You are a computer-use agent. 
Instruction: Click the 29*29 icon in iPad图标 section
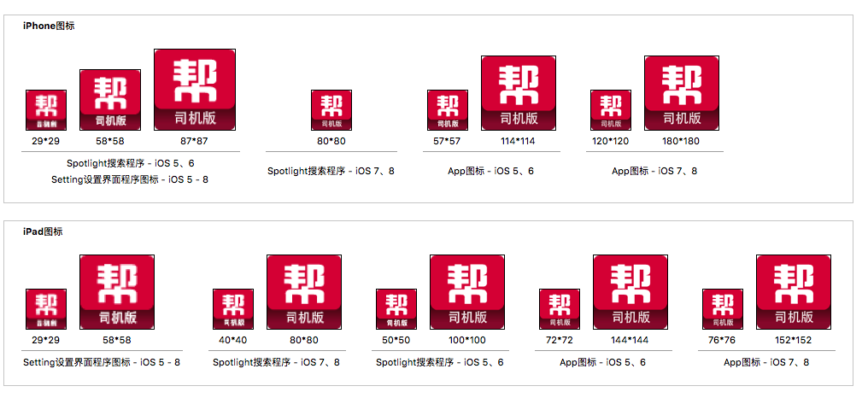point(46,309)
